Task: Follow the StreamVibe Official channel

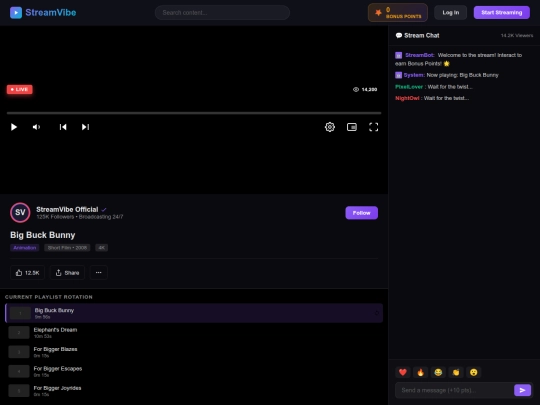Action: pos(362,213)
